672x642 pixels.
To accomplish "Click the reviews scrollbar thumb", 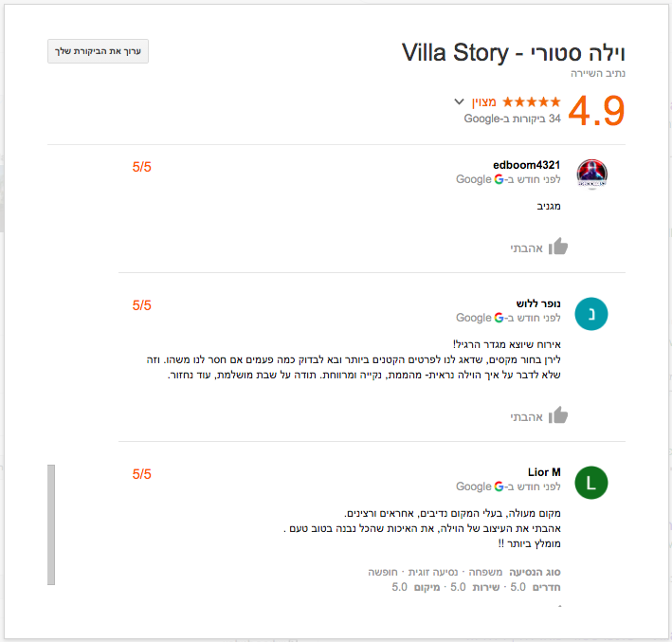I will click(x=51, y=524).
